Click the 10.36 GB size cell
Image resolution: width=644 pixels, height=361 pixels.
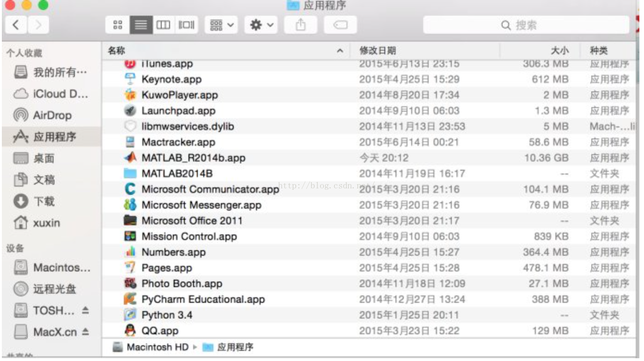coord(546,158)
